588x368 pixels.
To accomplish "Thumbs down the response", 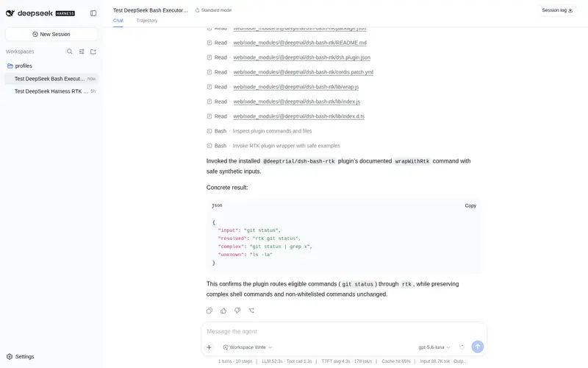I will pos(237,311).
